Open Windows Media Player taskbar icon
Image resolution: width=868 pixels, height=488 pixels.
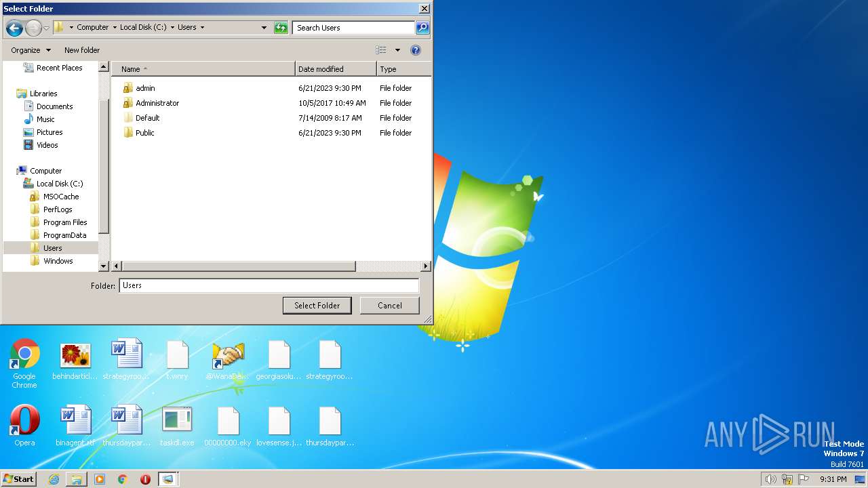click(x=100, y=479)
